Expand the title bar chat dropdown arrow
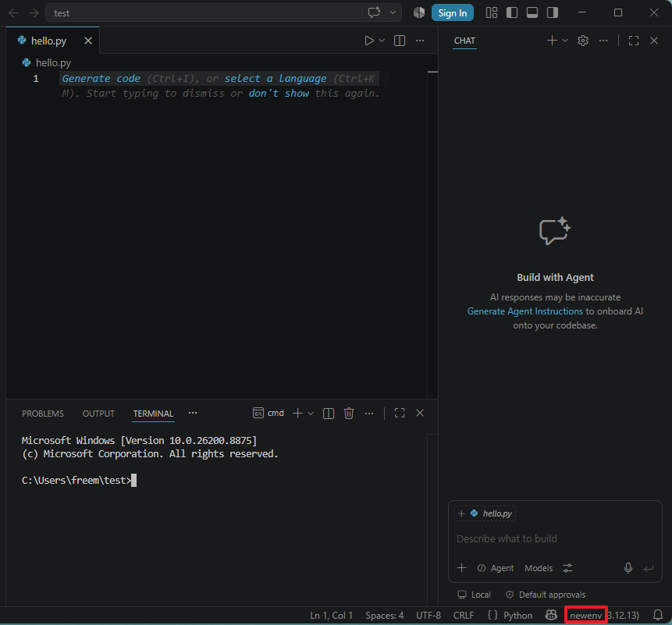 [393, 12]
